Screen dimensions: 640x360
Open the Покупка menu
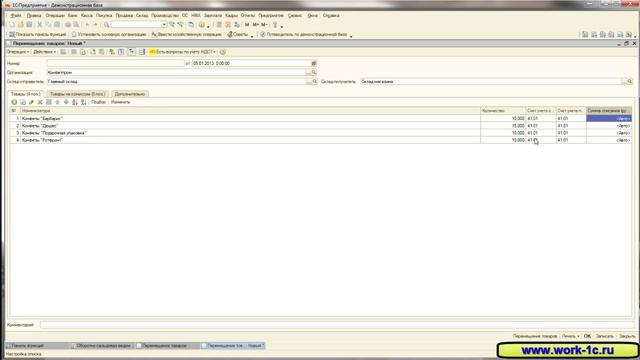point(104,16)
